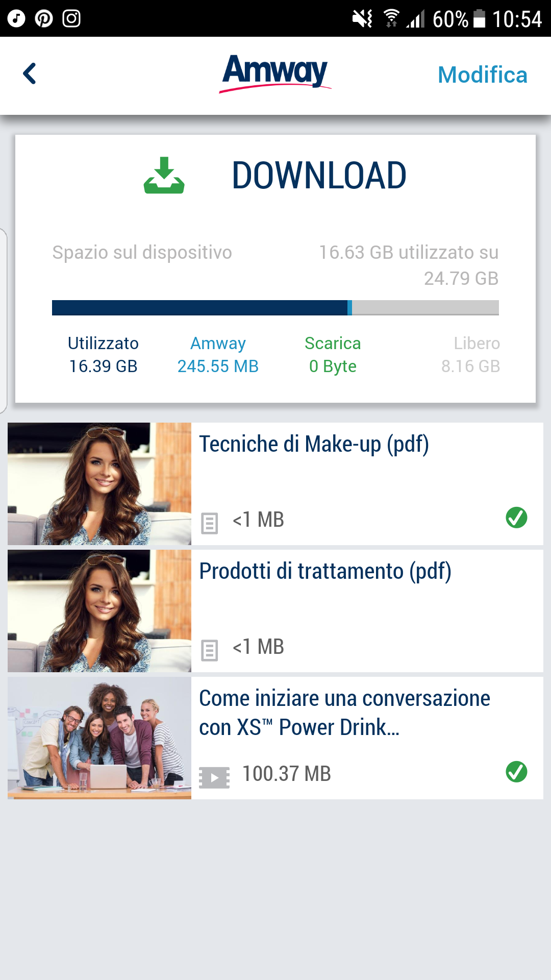
Task: Tap green checkmark on XS Power Drink video
Action: click(x=516, y=772)
